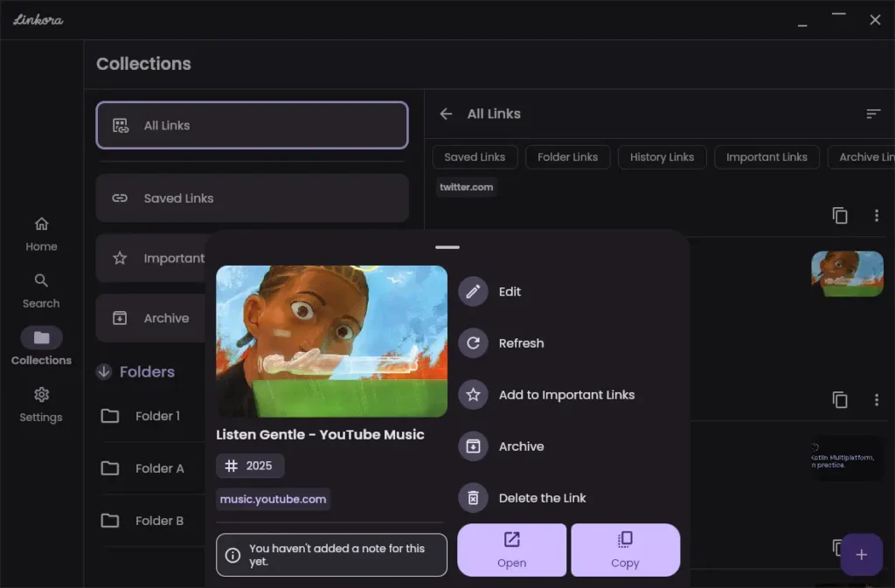Archive the link via the archive box icon
Image resolution: width=895 pixels, height=588 pixels.
click(x=473, y=446)
